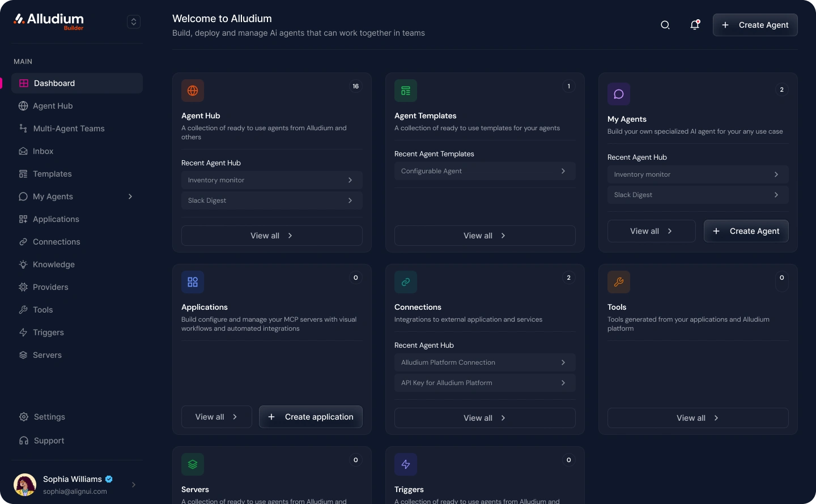Image resolution: width=816 pixels, height=504 pixels.
Task: Open the Configurable Agent template row
Action: click(x=484, y=171)
